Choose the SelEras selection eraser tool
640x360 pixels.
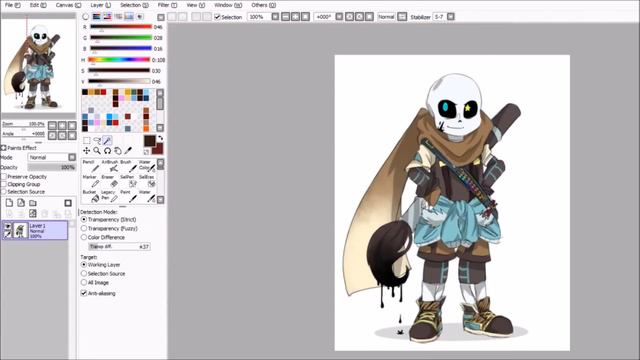tap(147, 181)
